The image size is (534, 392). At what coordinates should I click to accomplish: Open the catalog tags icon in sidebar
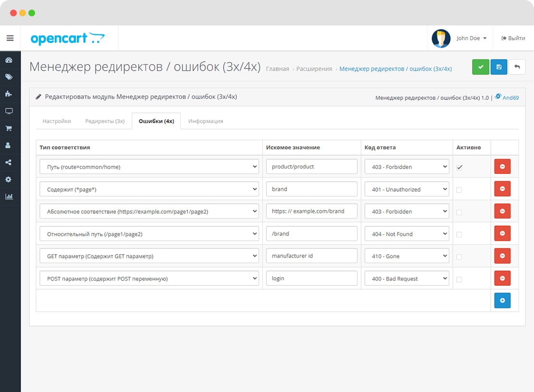point(9,77)
